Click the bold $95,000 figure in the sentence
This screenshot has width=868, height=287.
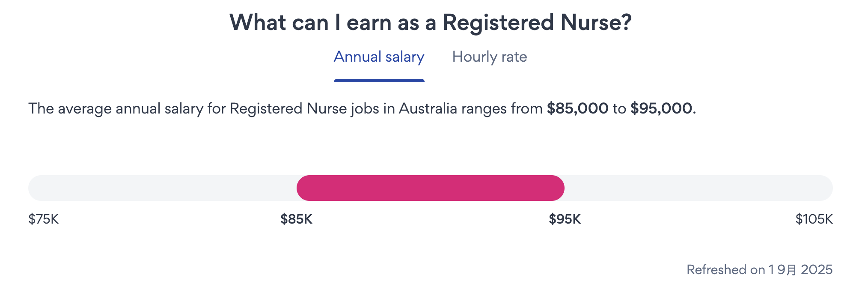[661, 108]
